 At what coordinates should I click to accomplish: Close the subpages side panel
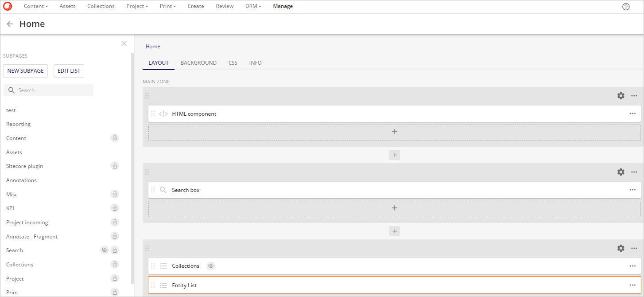pos(124,43)
